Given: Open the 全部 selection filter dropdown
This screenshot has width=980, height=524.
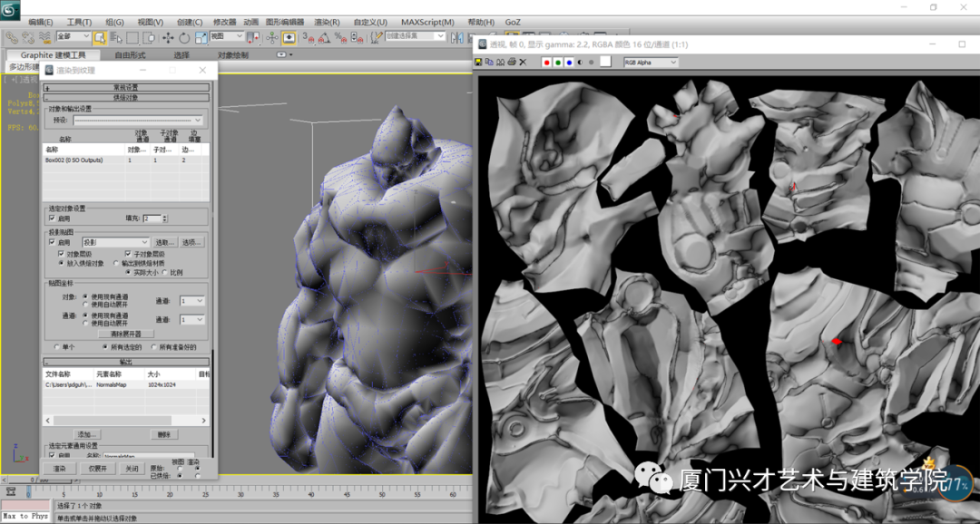Looking at the screenshot, I should point(73,37).
